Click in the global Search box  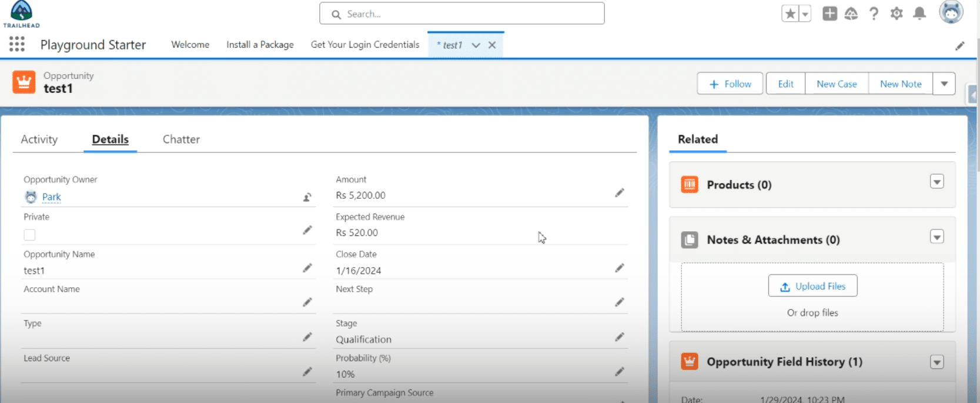click(462, 14)
